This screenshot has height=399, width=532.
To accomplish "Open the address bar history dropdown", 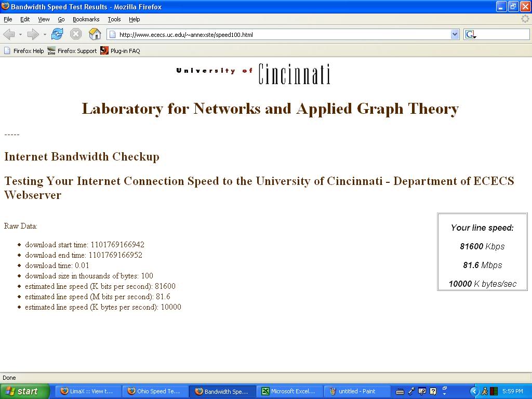I will [x=455, y=34].
